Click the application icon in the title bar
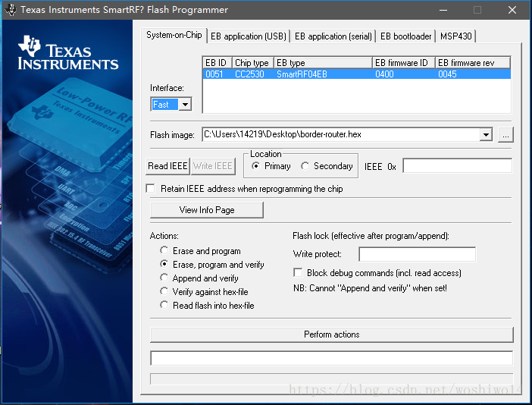The width and height of the screenshot is (532, 405). coord(10,10)
